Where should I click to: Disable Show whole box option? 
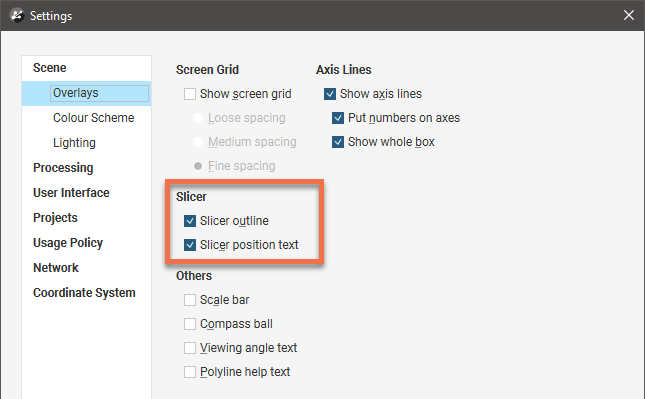point(338,142)
